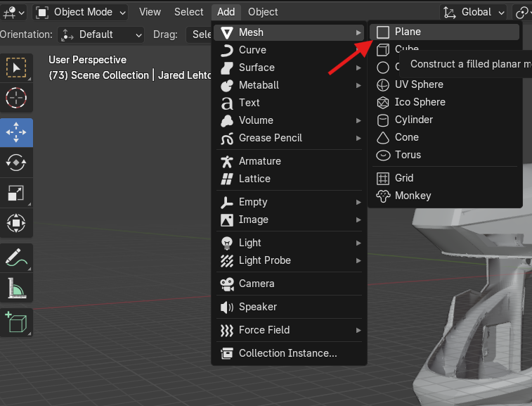Activate the 3D Cursor tool
The height and width of the screenshot is (406, 532).
click(x=16, y=98)
